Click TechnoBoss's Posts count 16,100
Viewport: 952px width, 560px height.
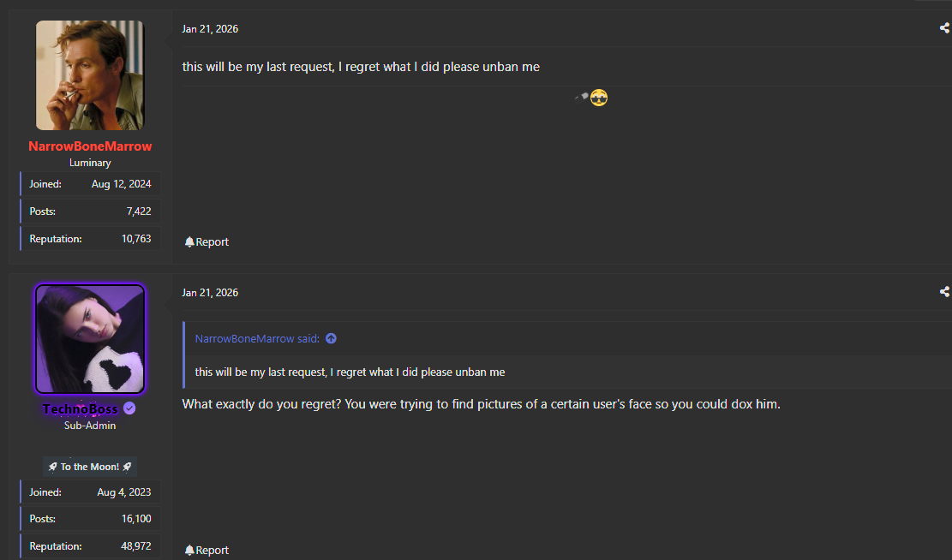point(136,519)
